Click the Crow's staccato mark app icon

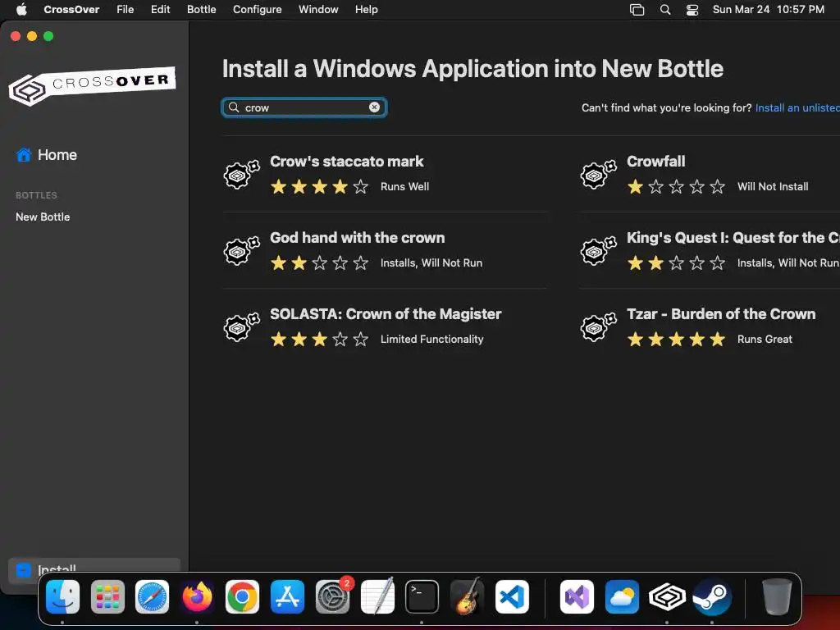pos(242,174)
